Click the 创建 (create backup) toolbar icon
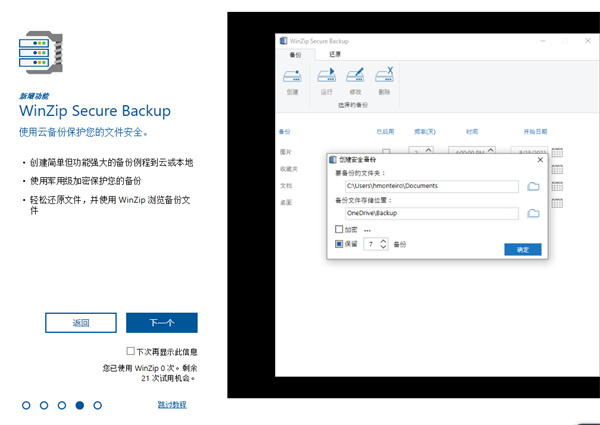The image size is (600, 425). (x=292, y=78)
